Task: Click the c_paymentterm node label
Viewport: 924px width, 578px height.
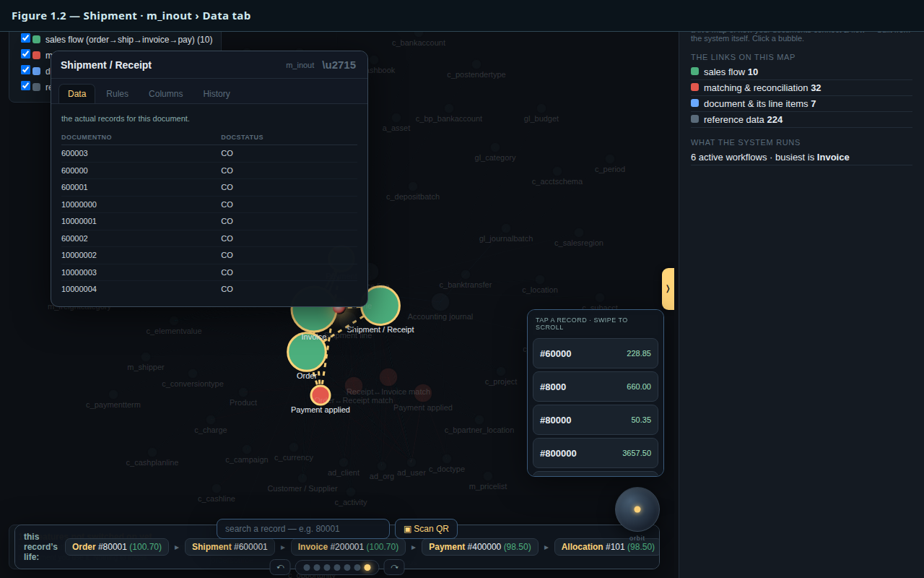Action: tap(113, 405)
